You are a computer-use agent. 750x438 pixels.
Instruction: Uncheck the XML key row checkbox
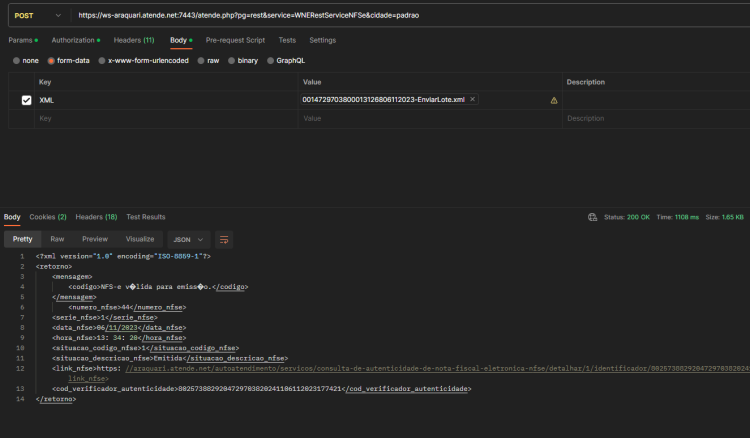[x=26, y=100]
